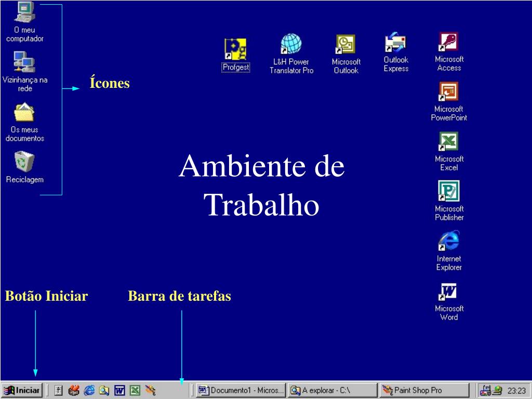Switch to the Documento1 - Microsoft Word taskbar button
532x399 pixels.
coord(241,391)
